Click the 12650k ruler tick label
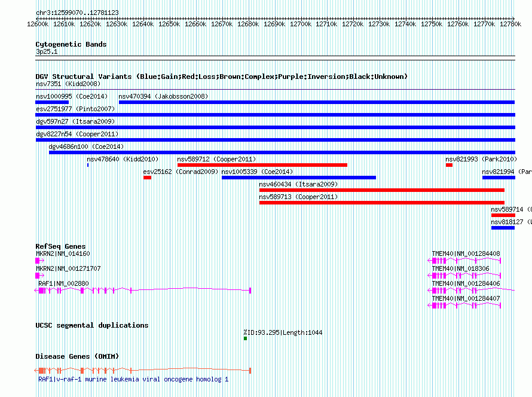The width and height of the screenshot is (532, 397). tap(169, 24)
